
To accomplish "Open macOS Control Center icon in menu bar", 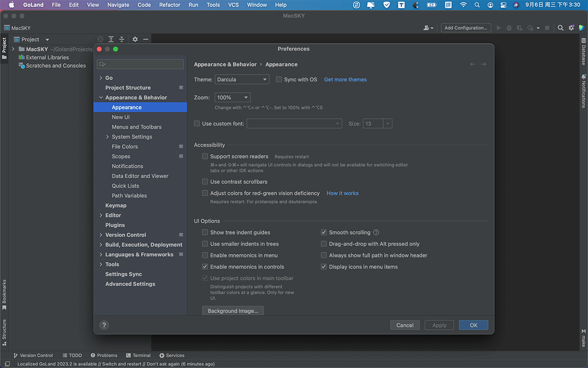I will 503,5.
